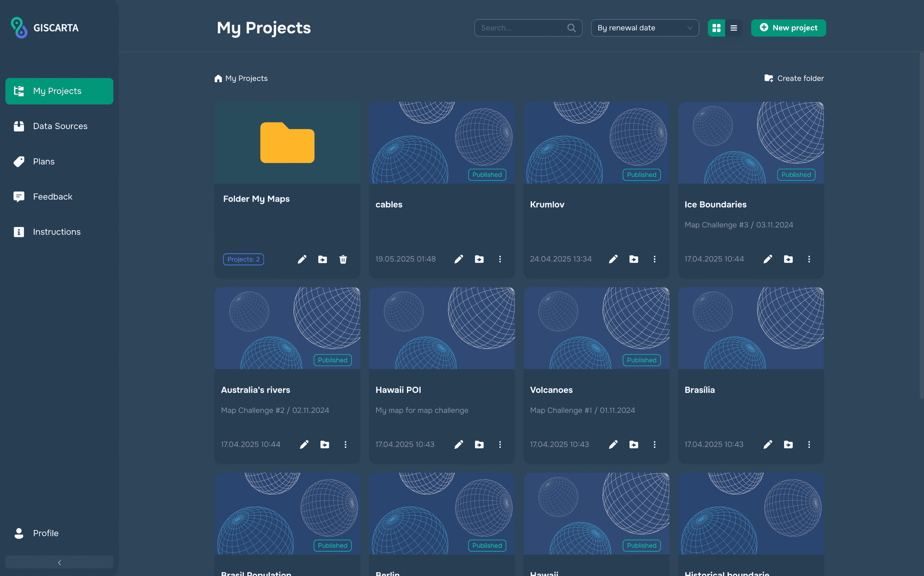
Task: Click the search magnifier icon
Action: tap(572, 28)
